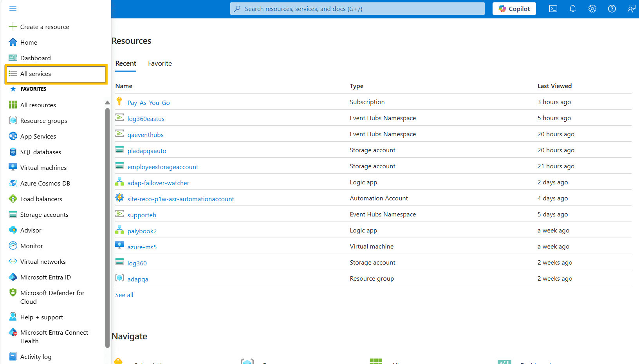This screenshot has width=639, height=364.
Task: Open Azure Cosmos DB from sidebar
Action: (x=44, y=183)
